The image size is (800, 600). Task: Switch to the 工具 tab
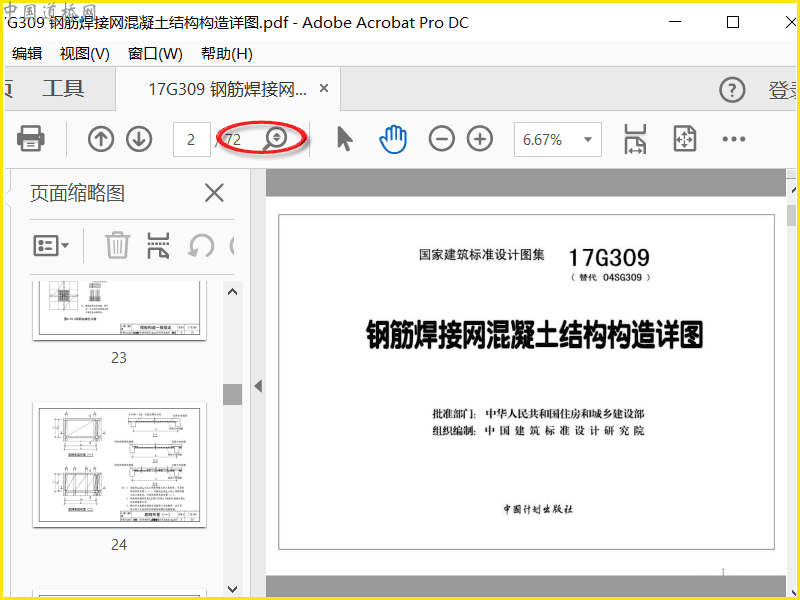[63, 89]
